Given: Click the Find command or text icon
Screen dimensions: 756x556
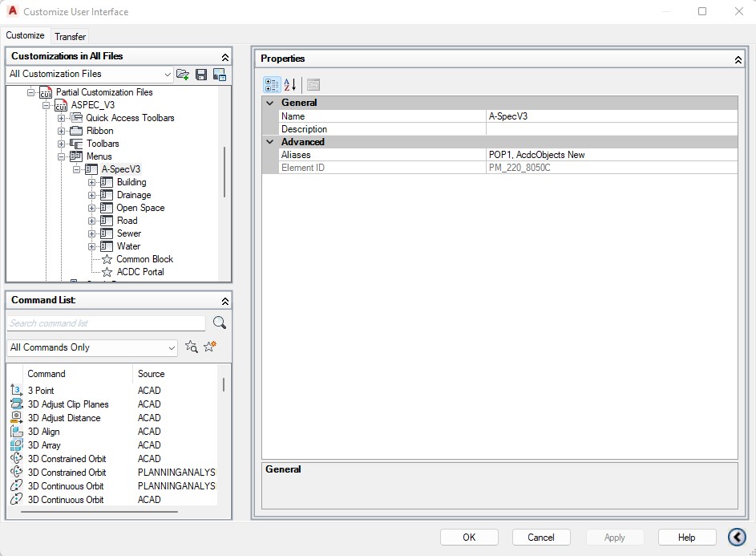Looking at the screenshot, I should pos(192,347).
